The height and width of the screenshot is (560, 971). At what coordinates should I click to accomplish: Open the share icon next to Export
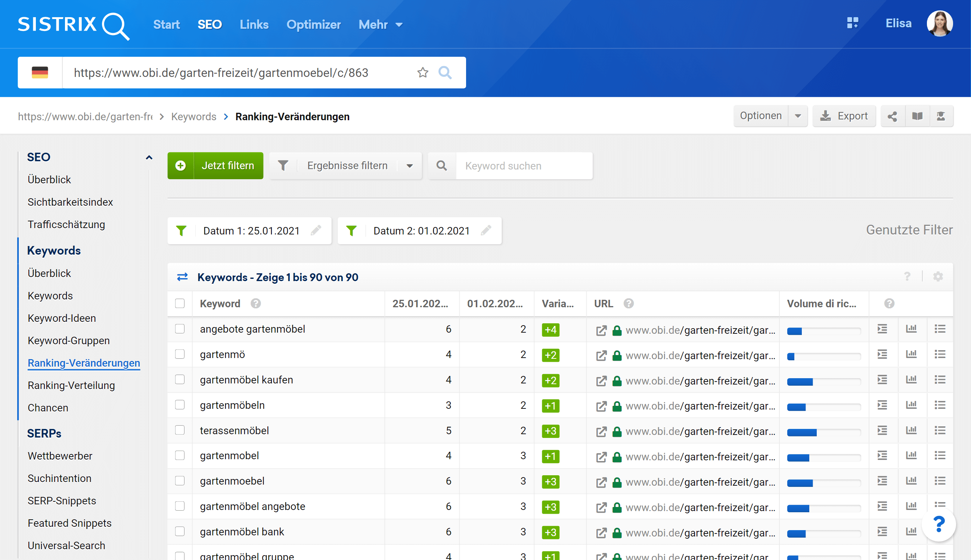pos(892,116)
